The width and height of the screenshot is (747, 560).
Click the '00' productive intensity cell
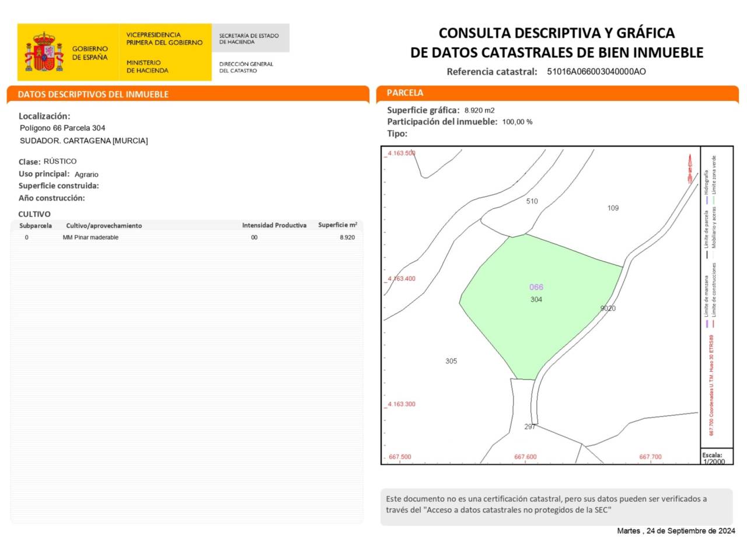coord(254,237)
